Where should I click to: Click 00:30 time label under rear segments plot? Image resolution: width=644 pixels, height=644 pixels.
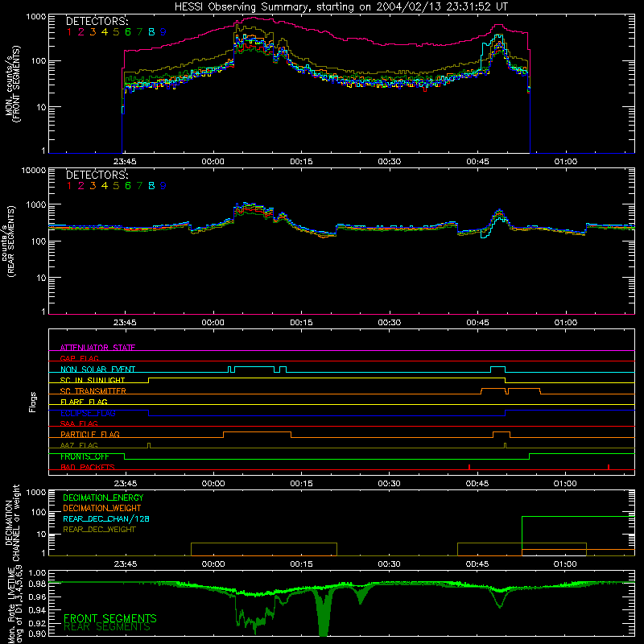[x=390, y=323]
